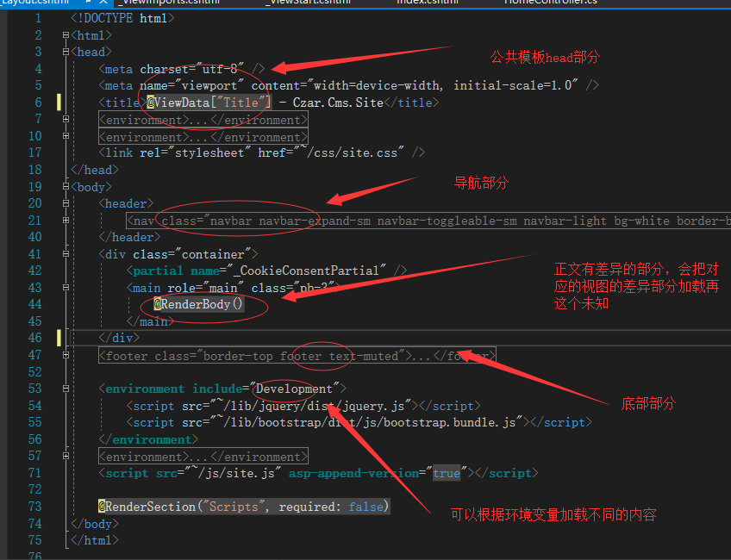Click the ~/js/site.js script src path
The height and width of the screenshot is (560, 731).
(233, 473)
